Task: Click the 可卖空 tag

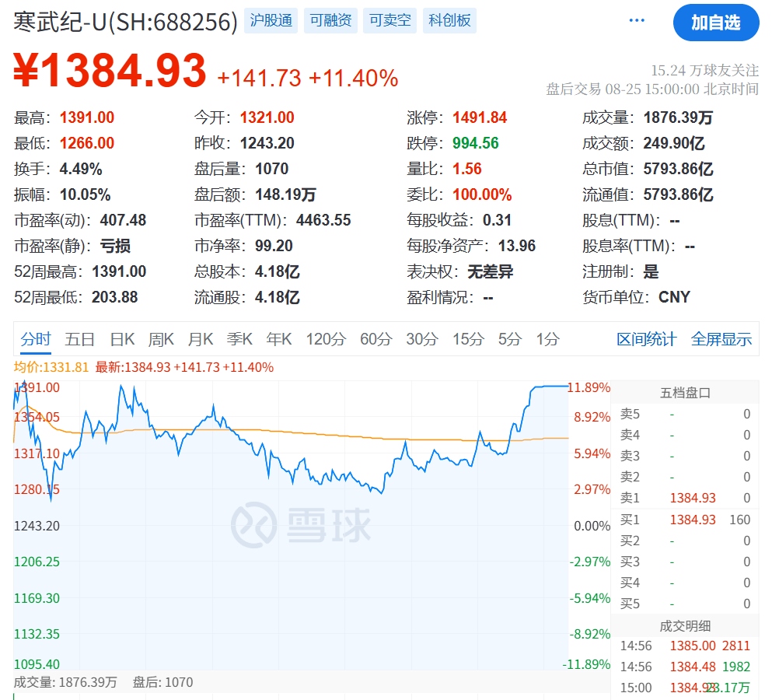Action: click(390, 20)
